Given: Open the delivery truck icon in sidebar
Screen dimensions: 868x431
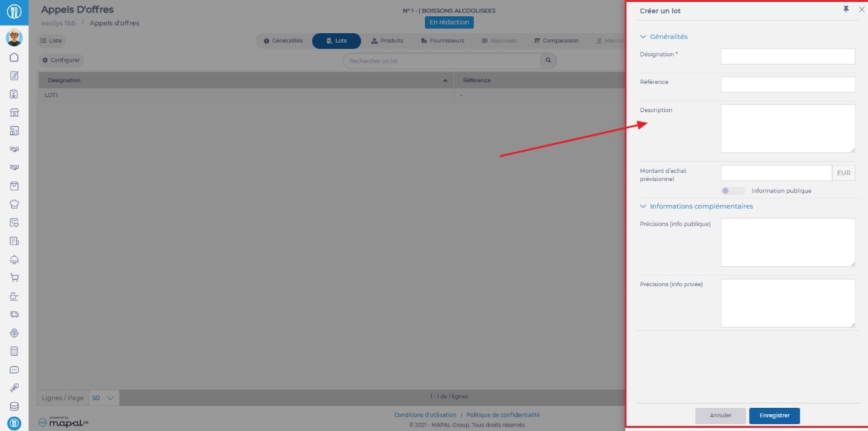Looking at the screenshot, I should pos(14,314).
